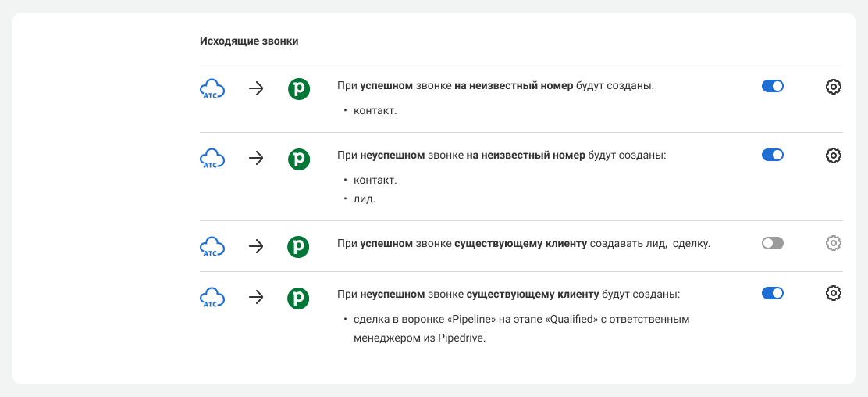Click Pipedrive logo in unsuccessful unknown-number row

(298, 159)
